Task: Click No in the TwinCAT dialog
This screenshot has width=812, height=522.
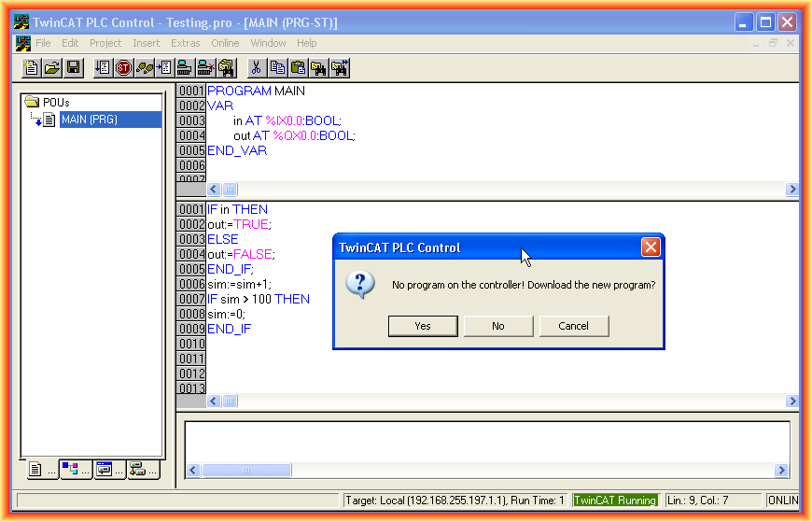Action: (498, 326)
